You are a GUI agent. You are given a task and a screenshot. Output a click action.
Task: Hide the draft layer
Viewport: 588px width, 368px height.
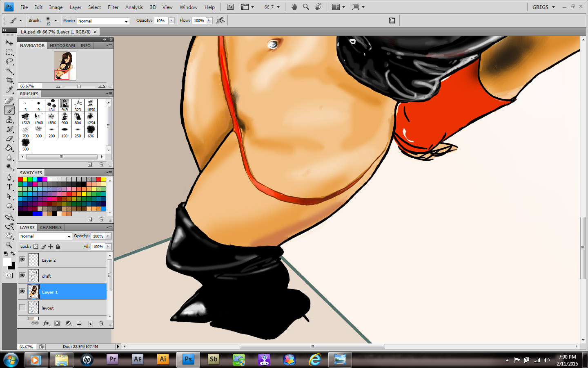coord(22,276)
